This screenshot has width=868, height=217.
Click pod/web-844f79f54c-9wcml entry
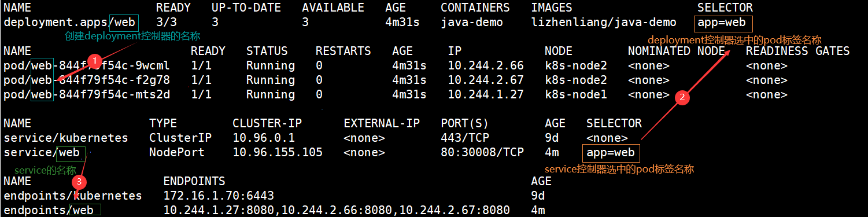click(87, 65)
